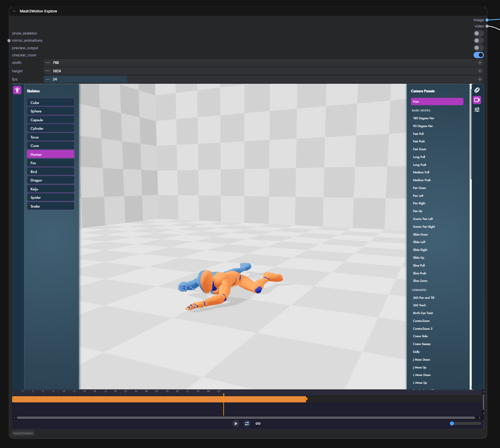Adjust the timeline zoom slider
The height and width of the screenshot is (448, 500).
[452, 424]
